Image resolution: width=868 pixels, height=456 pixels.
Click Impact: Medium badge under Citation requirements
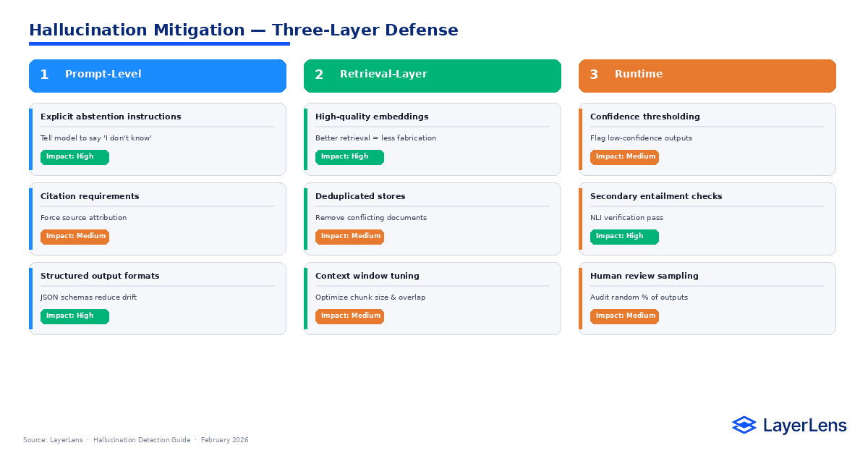pos(75,237)
